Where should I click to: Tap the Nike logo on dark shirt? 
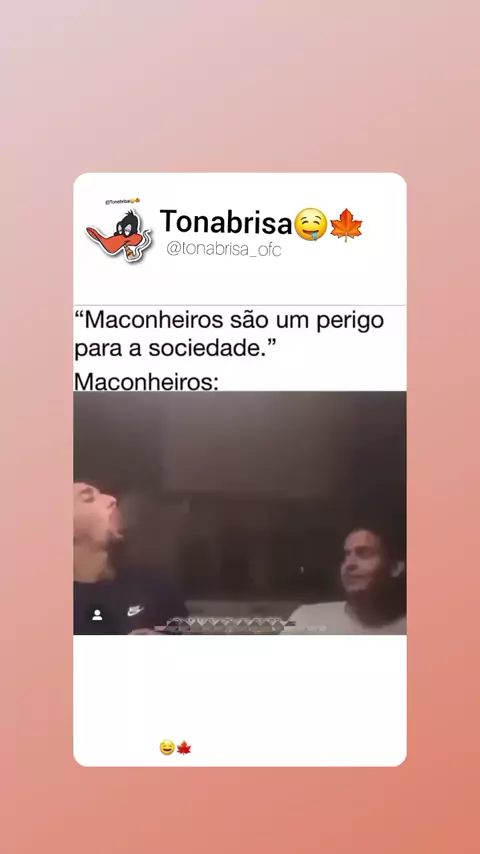pyautogui.click(x=135, y=611)
